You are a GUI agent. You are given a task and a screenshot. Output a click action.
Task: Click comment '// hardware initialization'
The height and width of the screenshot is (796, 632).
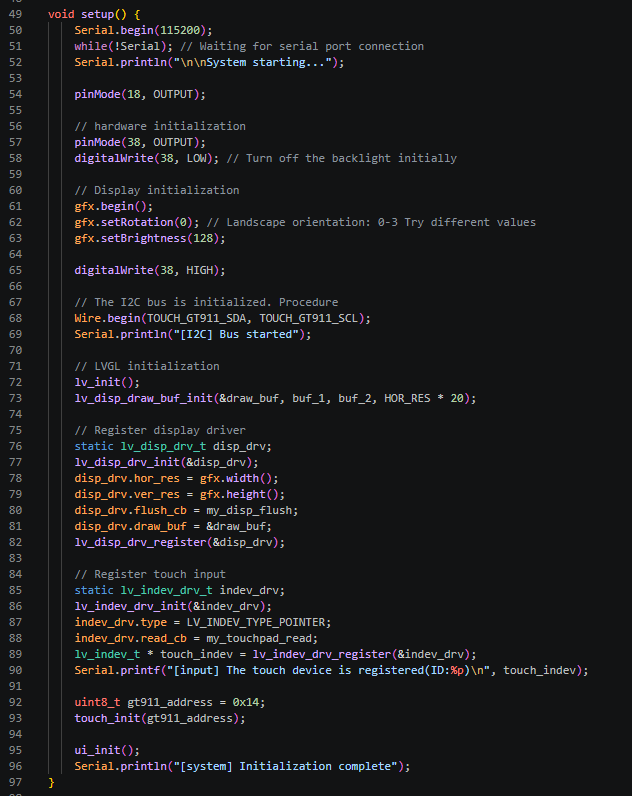(x=160, y=126)
